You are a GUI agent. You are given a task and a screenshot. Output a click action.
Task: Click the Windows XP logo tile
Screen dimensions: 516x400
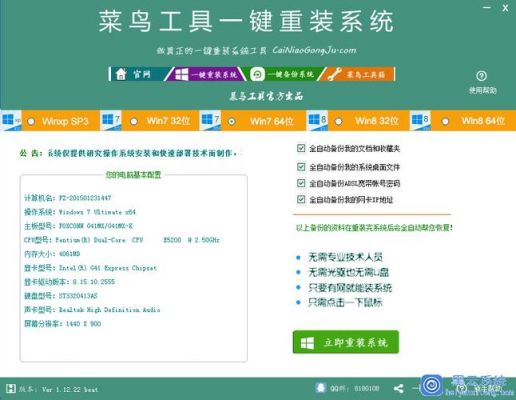tap(11, 120)
